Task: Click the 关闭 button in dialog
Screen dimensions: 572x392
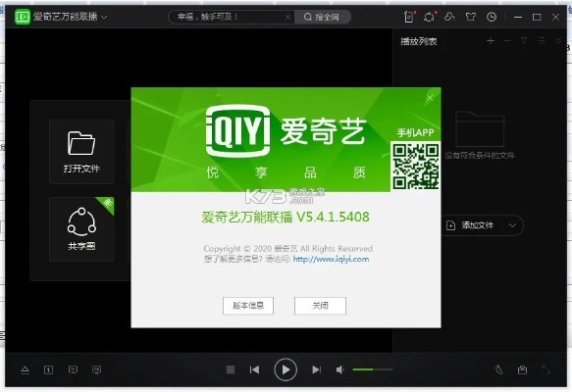Action: coord(320,306)
